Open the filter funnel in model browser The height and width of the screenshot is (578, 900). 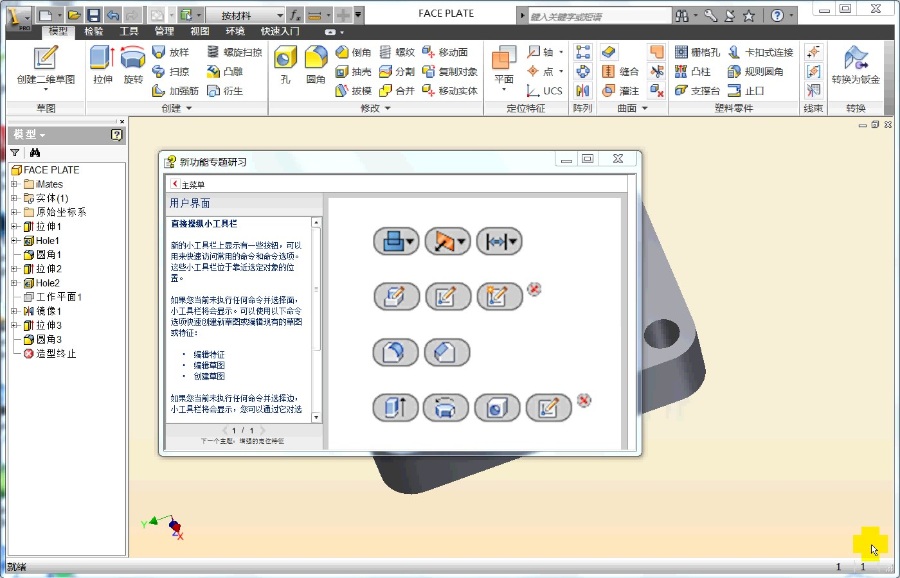coord(15,153)
